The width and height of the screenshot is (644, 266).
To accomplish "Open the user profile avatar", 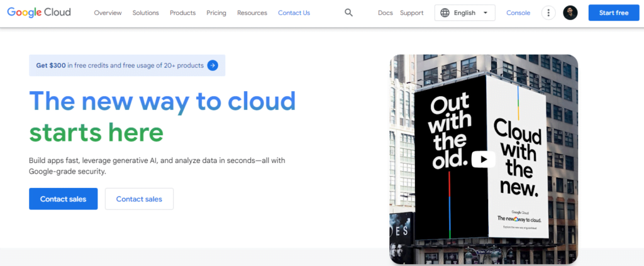I will [x=570, y=13].
